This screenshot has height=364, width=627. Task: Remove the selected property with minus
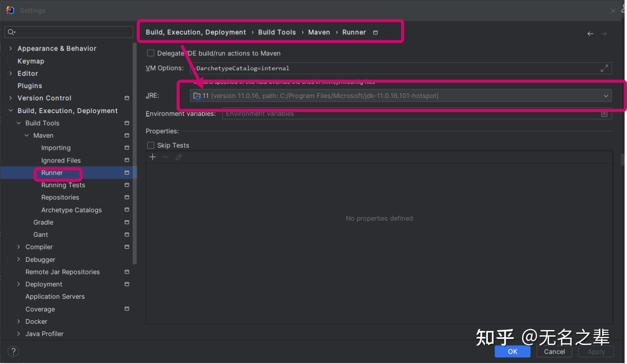coord(165,157)
